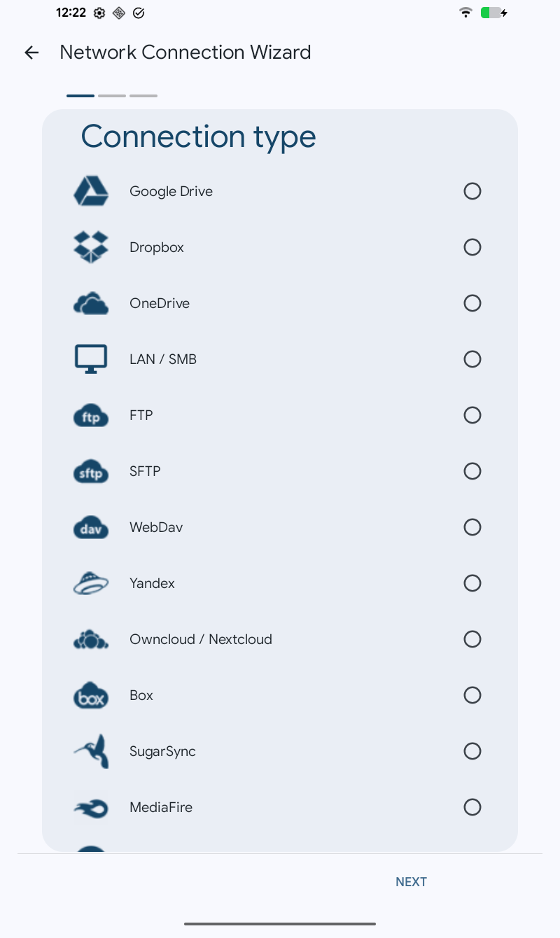Tap the Box cloud icon

click(x=91, y=695)
